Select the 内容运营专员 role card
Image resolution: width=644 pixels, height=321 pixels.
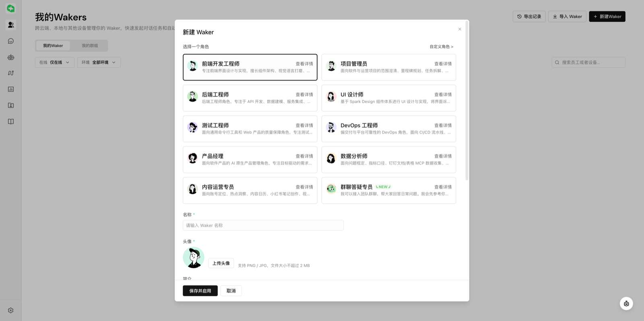pos(250,190)
